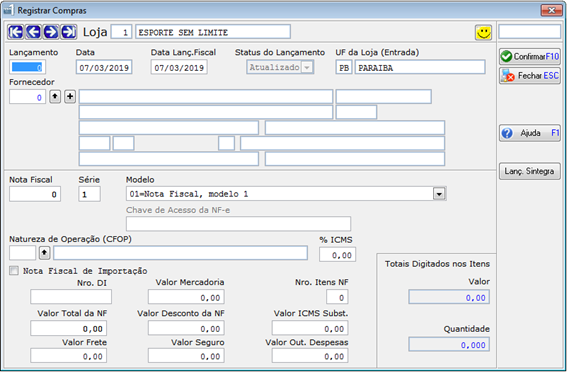Close the form with Fechar ESC
The image size is (567, 372).
pyautogui.click(x=530, y=76)
